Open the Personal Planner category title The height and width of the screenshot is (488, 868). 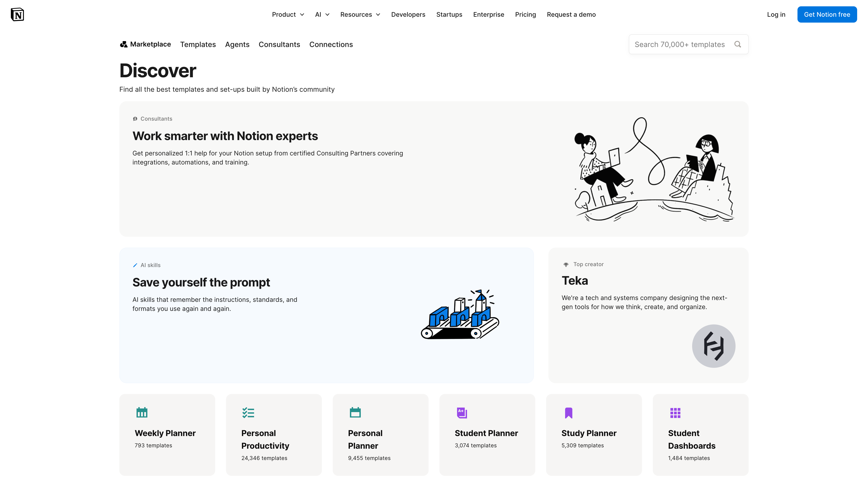pos(365,439)
